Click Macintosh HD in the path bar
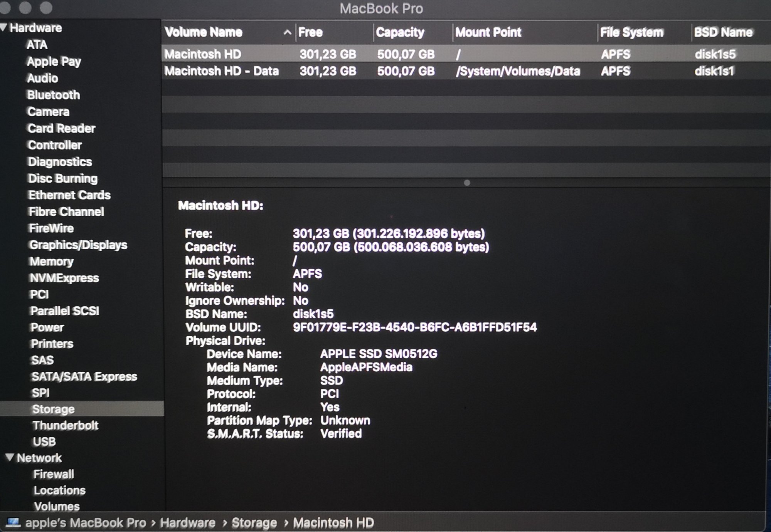This screenshot has width=771, height=532. tap(333, 522)
